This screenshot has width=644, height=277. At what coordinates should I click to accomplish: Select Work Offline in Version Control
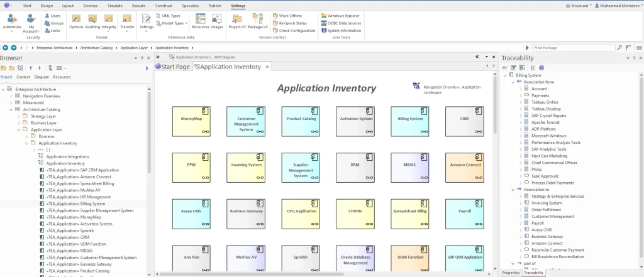point(287,16)
